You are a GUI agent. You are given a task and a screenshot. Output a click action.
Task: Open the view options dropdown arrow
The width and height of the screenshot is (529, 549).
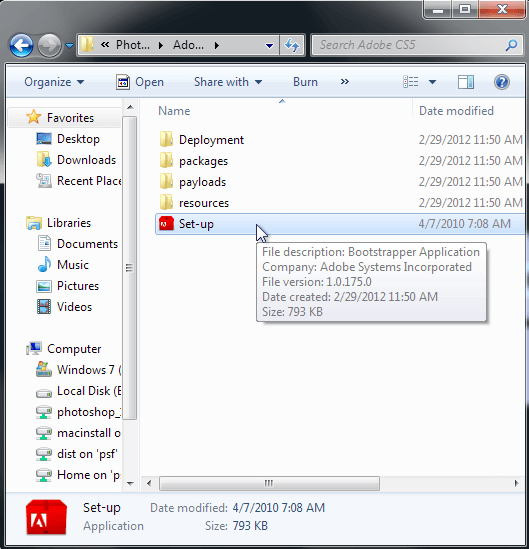[x=432, y=82]
